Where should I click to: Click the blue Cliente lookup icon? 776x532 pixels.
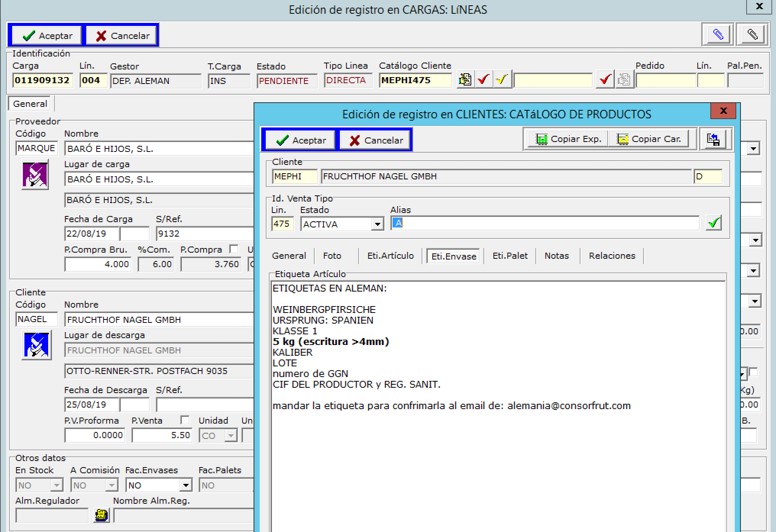(36, 346)
